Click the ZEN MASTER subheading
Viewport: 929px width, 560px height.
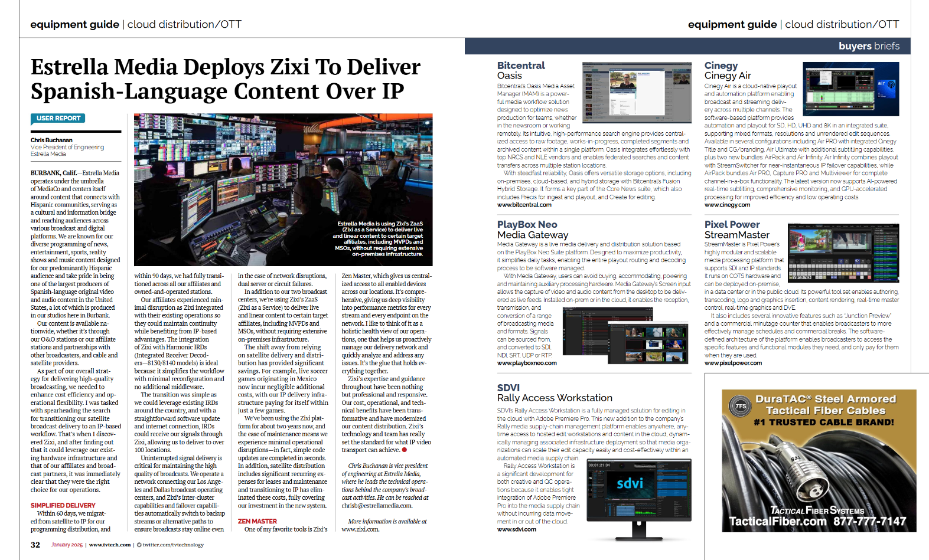(257, 522)
